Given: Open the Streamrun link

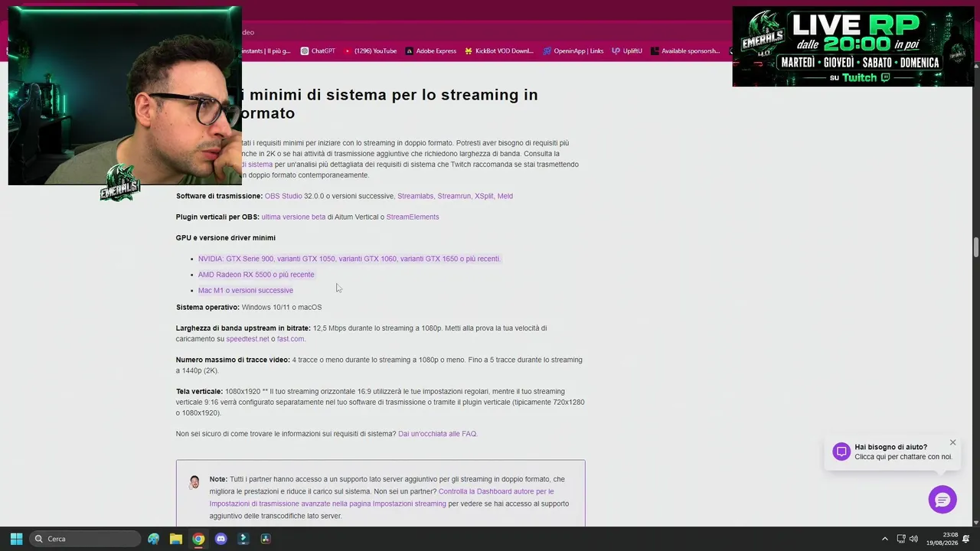Looking at the screenshot, I should 454,196.
